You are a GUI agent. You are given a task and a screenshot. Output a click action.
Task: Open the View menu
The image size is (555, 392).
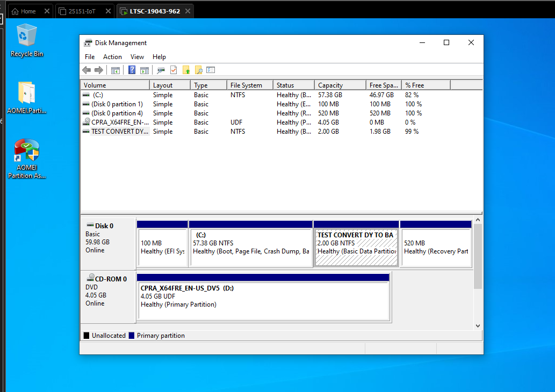(137, 56)
